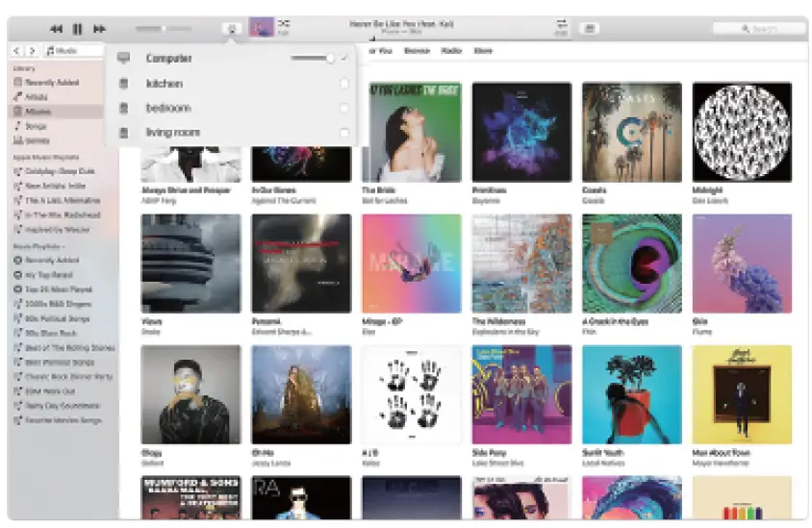Click the Mayer Hawthorne artist link
The image size is (812, 528).
721,463
